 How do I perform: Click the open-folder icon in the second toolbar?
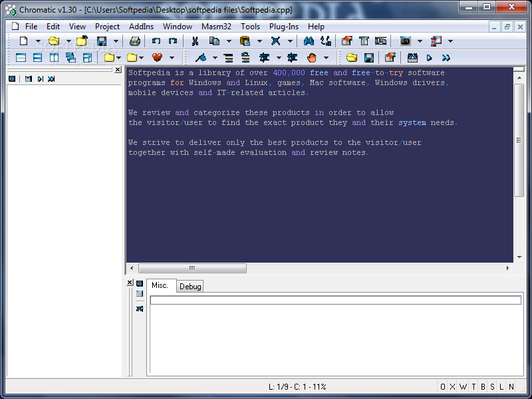click(x=352, y=58)
